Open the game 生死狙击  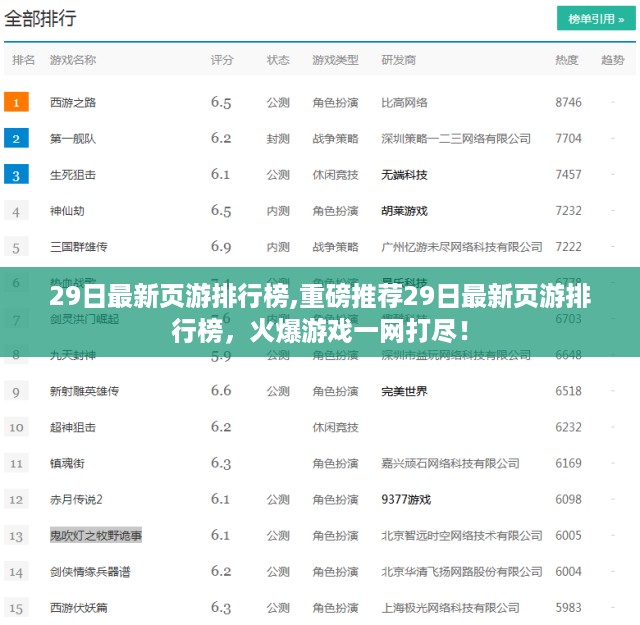[73, 174]
